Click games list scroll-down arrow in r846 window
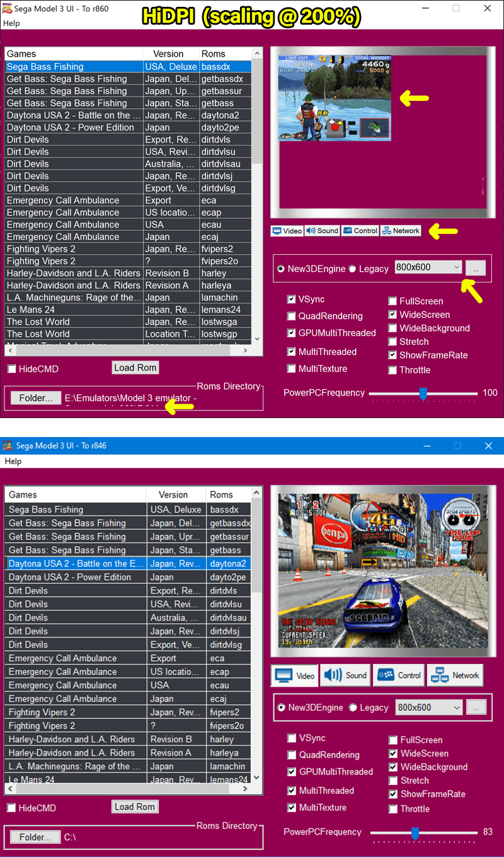Screen dimensions: 504x857 click(256, 778)
